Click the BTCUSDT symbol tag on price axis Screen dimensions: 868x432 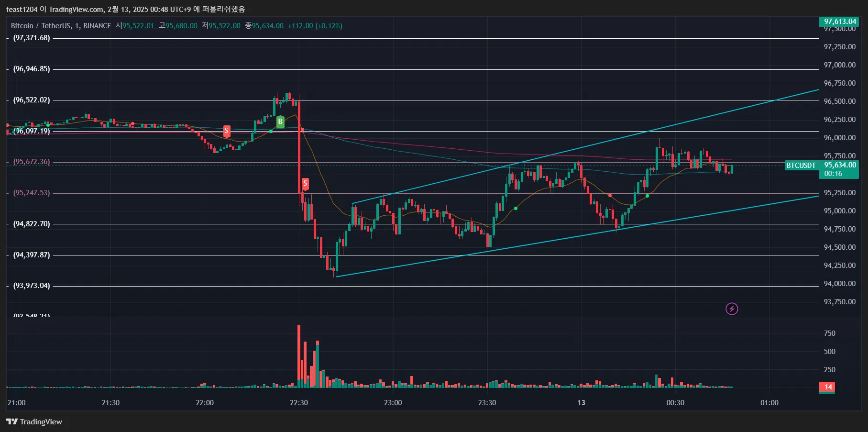[x=801, y=166]
